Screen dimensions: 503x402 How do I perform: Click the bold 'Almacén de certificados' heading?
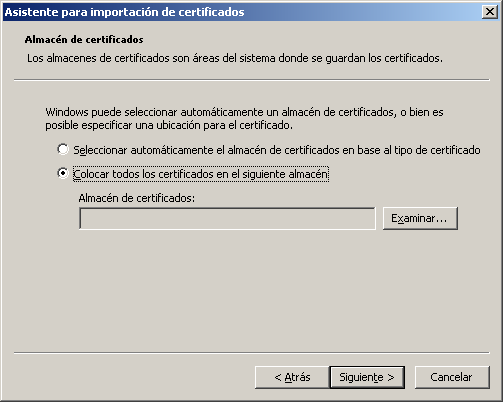[84, 39]
